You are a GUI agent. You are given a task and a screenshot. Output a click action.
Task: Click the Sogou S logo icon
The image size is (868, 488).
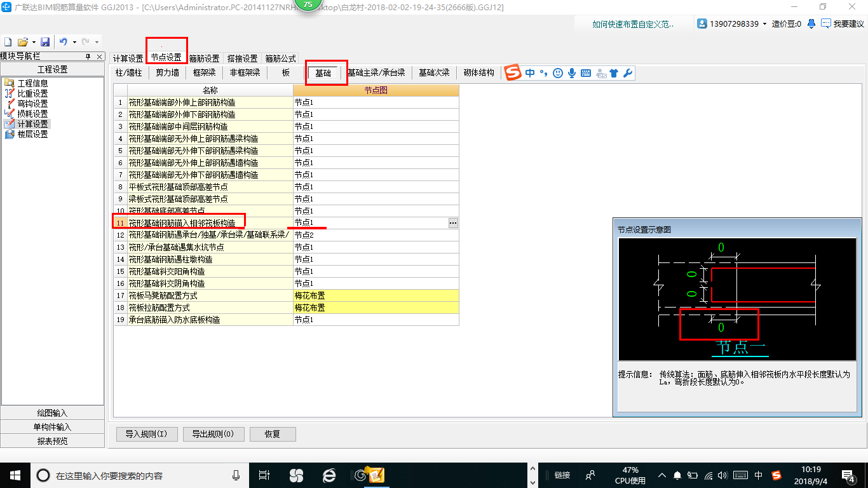pyautogui.click(x=513, y=73)
